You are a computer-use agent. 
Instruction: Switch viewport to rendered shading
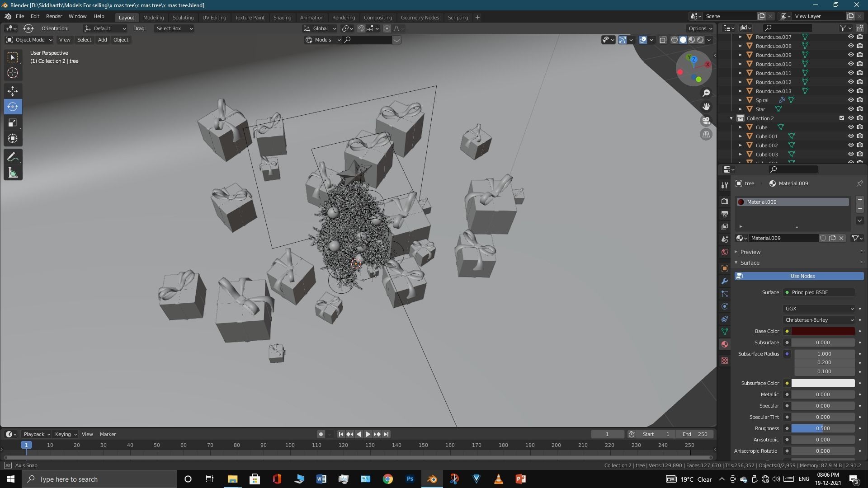tap(700, 40)
